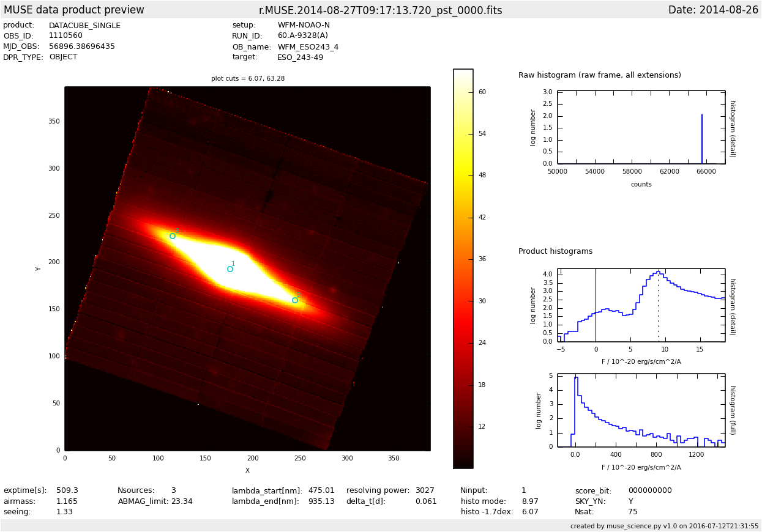The image size is (762, 532).
Task: Click the 'counts' axis label under raw histogram
Action: (641, 185)
